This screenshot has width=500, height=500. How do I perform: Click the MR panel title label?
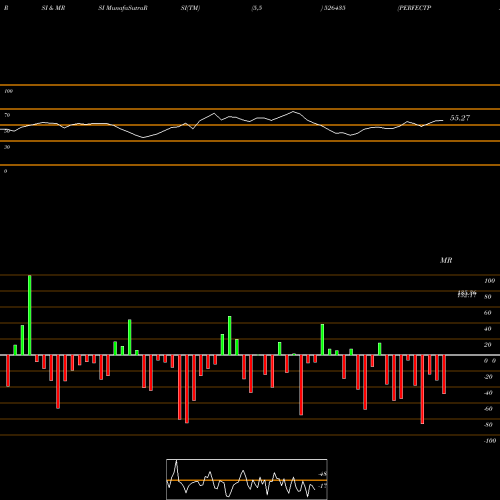tap(446, 260)
